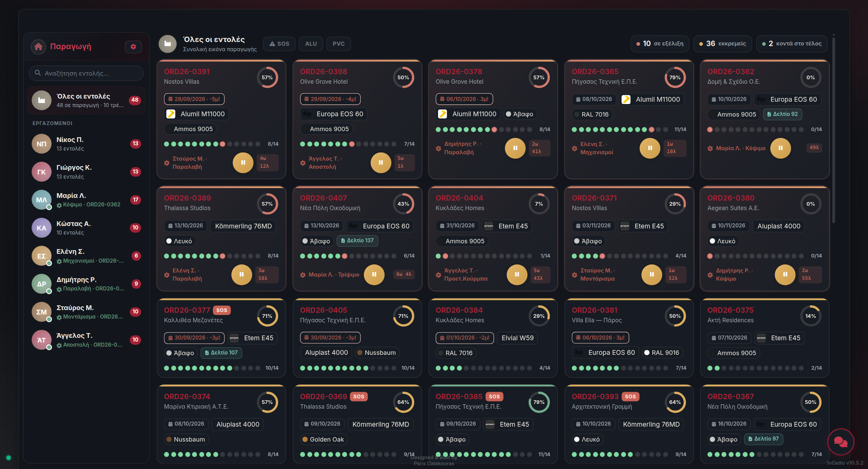Image resolution: width=868 pixels, height=469 pixels.
Task: Open settings gear in the sidebar header
Action: 133,46
